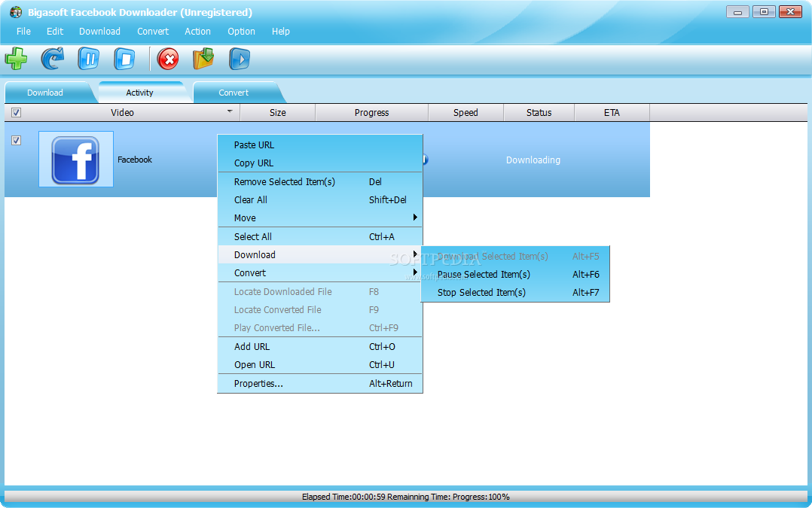Click the elapsed time status bar
The image size is (812, 508).
click(405, 497)
